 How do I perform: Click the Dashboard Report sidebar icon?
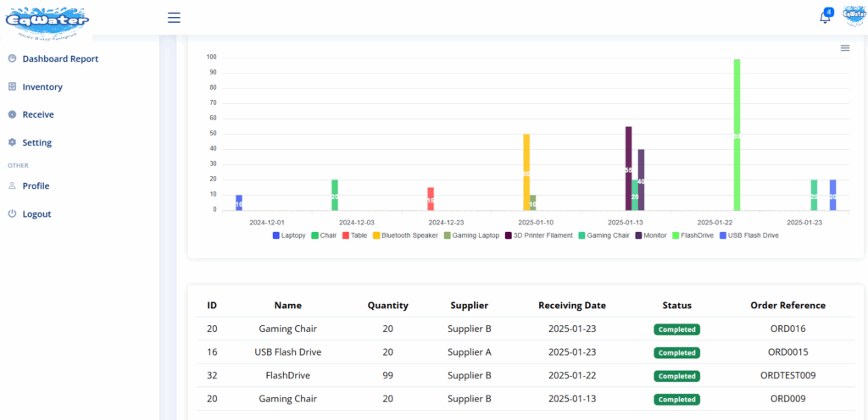(x=12, y=58)
